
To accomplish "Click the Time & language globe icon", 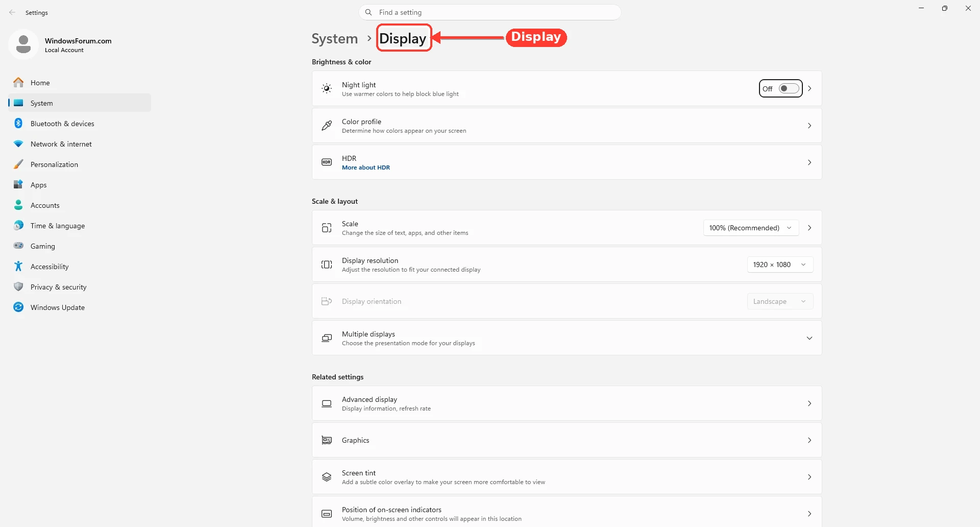I will (x=18, y=225).
